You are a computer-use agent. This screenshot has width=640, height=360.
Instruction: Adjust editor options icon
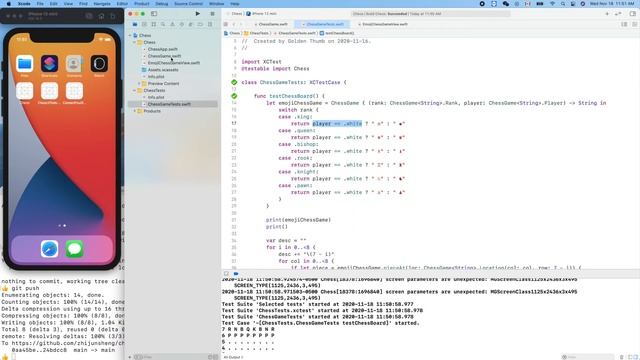coord(624,24)
